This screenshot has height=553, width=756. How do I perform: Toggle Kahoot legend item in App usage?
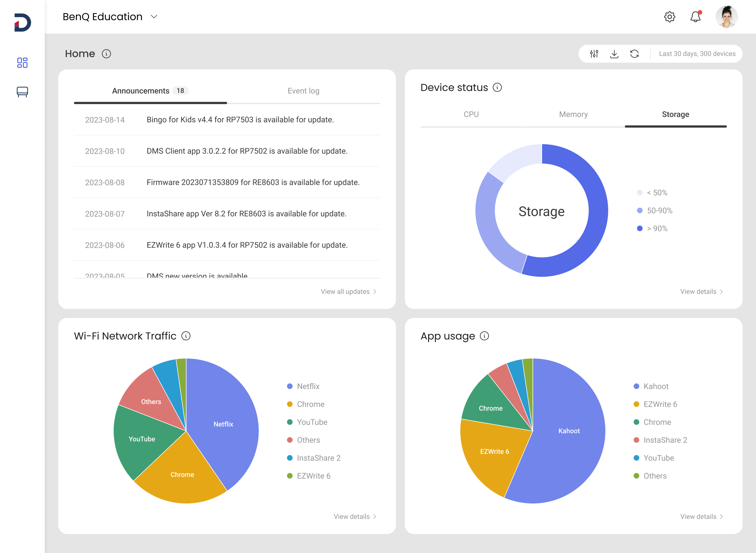[x=651, y=386]
